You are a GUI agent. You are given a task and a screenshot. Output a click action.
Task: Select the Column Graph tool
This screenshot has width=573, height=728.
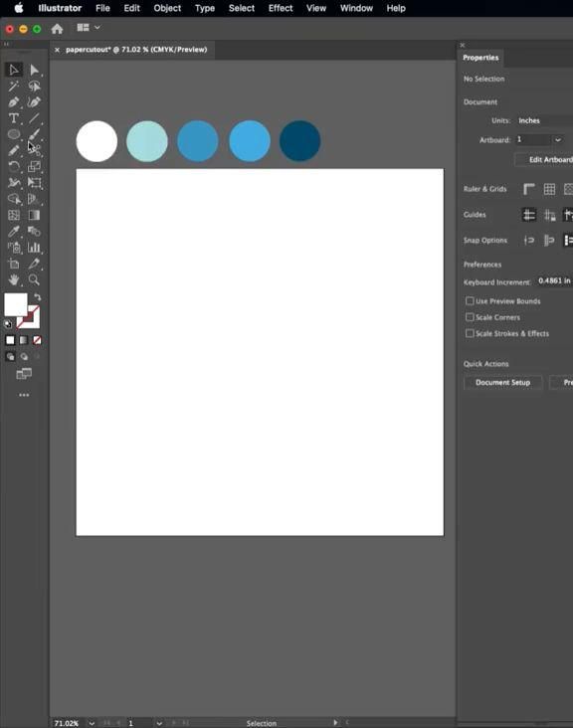35,247
